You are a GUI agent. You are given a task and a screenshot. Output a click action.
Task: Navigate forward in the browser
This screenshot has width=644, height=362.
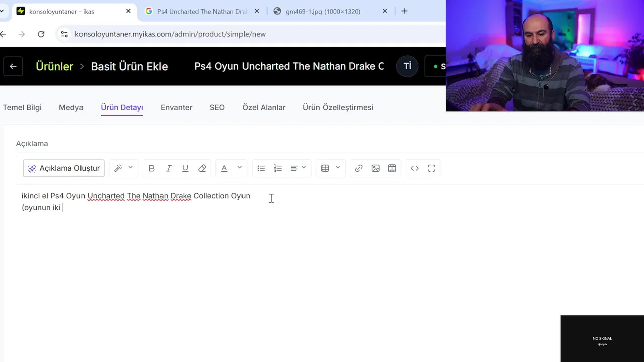tap(21, 34)
